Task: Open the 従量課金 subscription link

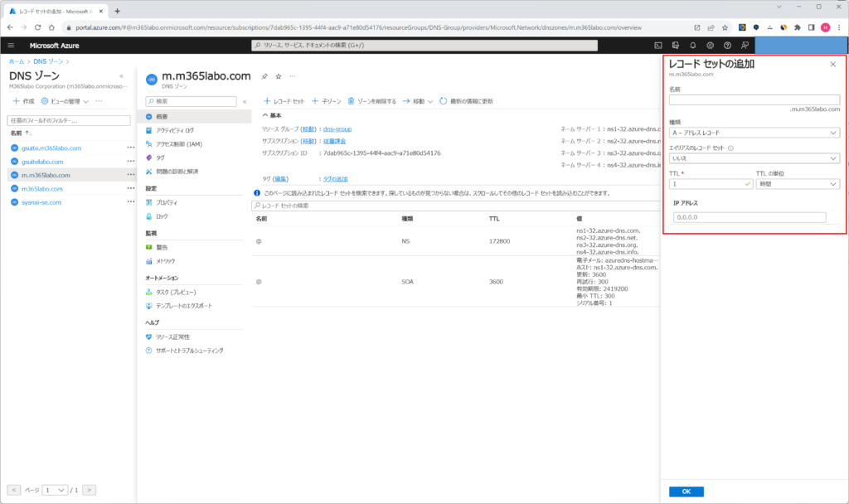Action: point(335,141)
